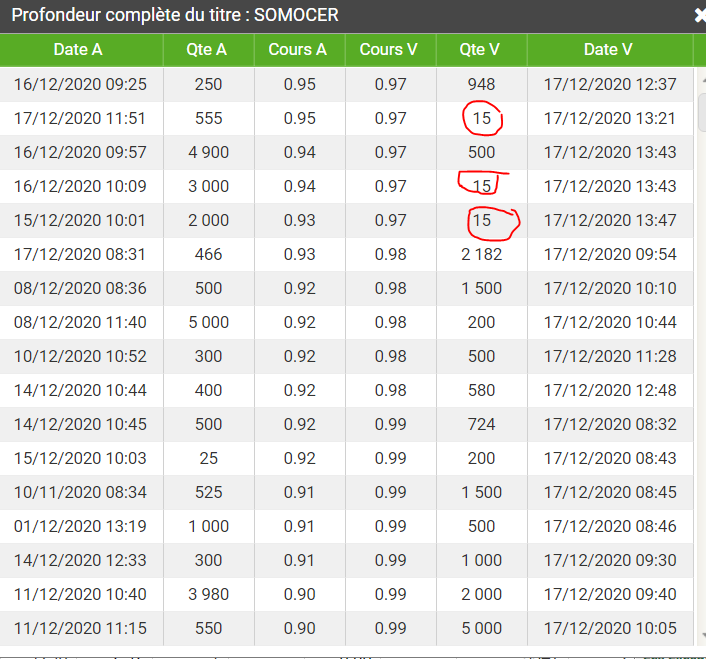Viewport: 706px width, 659px height.
Task: Select Qte V value 5 000
Action: tap(481, 628)
